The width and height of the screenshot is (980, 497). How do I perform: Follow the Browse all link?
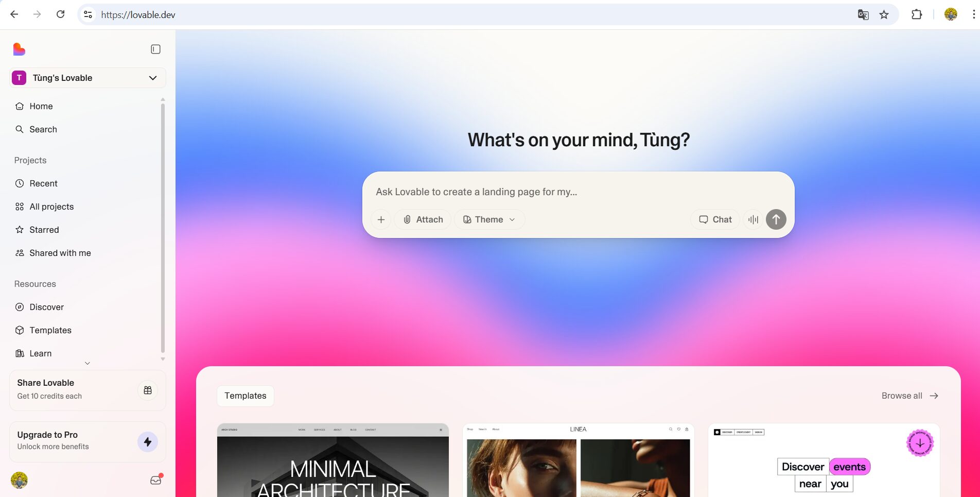pyautogui.click(x=910, y=396)
